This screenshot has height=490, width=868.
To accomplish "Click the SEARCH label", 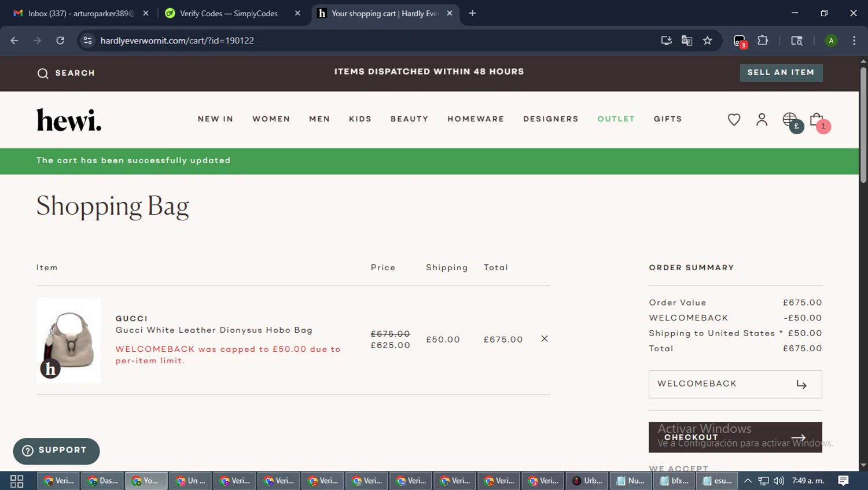I will [x=75, y=73].
